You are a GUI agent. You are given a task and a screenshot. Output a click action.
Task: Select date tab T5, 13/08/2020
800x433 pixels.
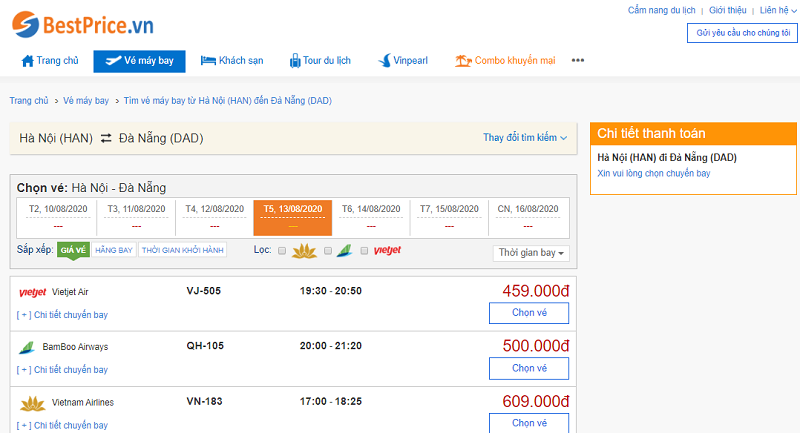[x=293, y=218]
